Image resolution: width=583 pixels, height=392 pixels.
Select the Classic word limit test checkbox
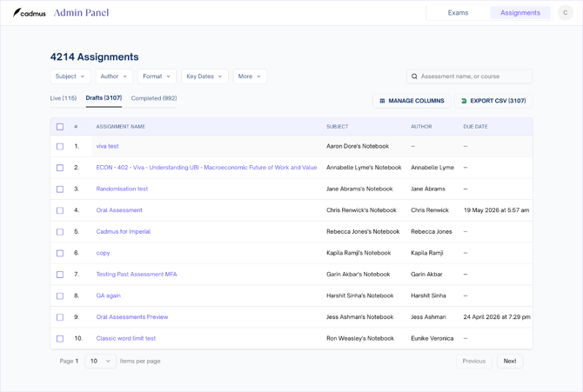click(60, 339)
